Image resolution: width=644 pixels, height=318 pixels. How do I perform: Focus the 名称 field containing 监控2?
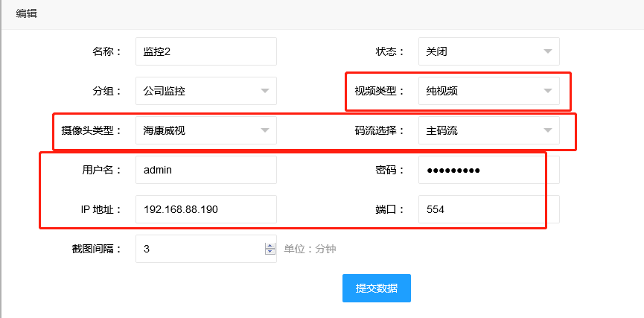click(205, 52)
